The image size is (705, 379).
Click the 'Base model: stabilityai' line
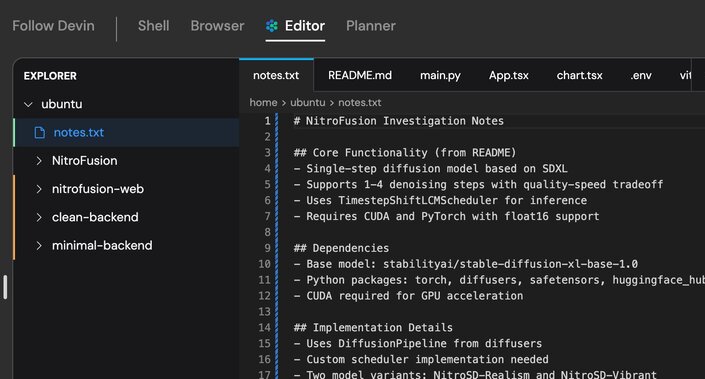pos(465,264)
